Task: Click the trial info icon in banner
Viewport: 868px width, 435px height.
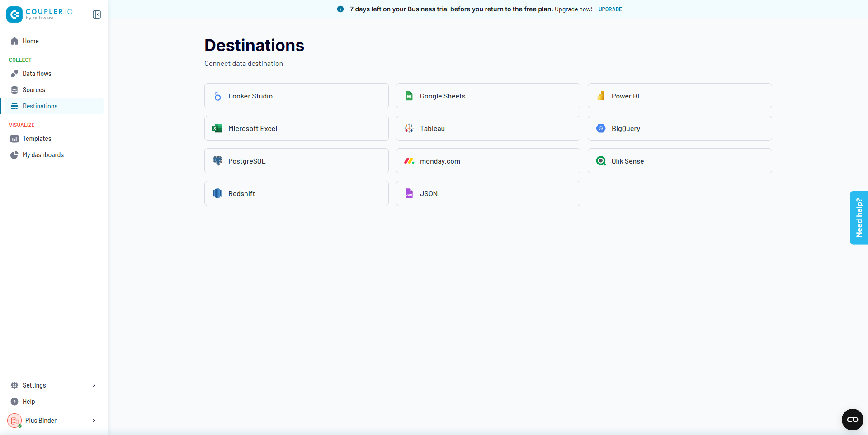Action: [340, 9]
